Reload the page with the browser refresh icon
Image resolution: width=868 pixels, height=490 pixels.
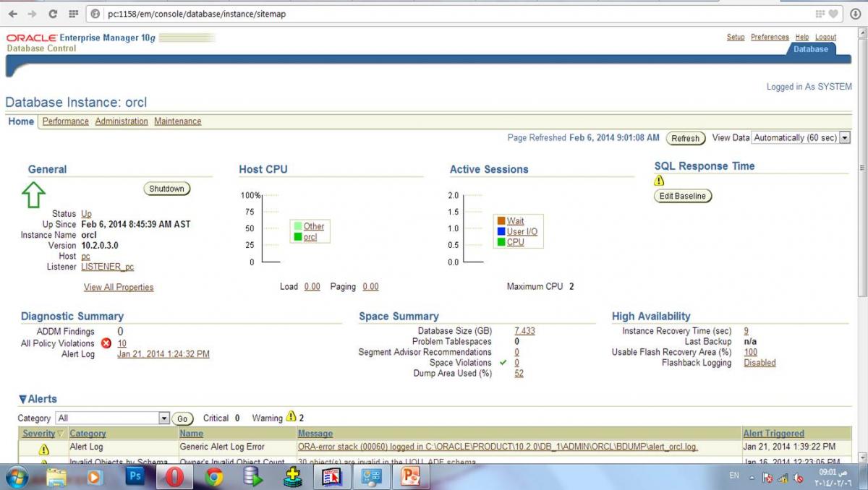(x=53, y=14)
